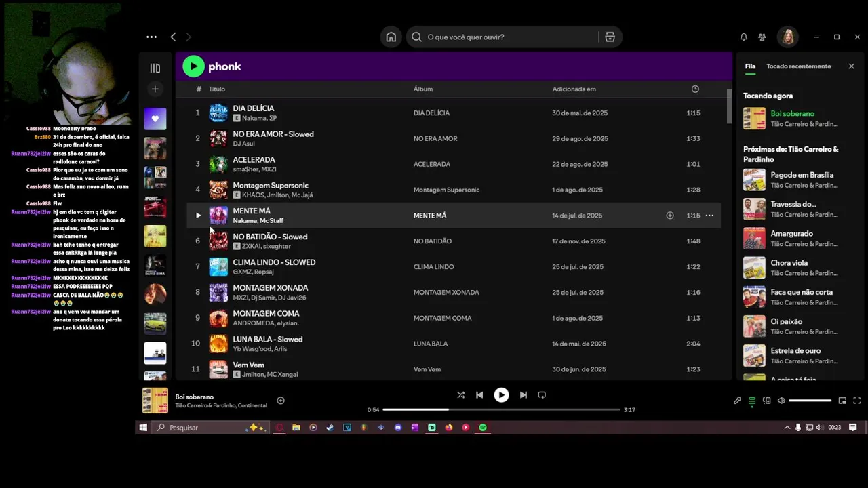This screenshot has height=488, width=868.
Task: Toggle repeat mode
Action: (542, 394)
